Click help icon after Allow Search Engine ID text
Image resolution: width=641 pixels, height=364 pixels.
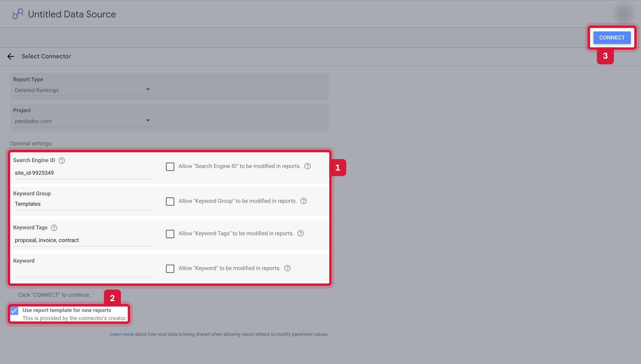308,166
